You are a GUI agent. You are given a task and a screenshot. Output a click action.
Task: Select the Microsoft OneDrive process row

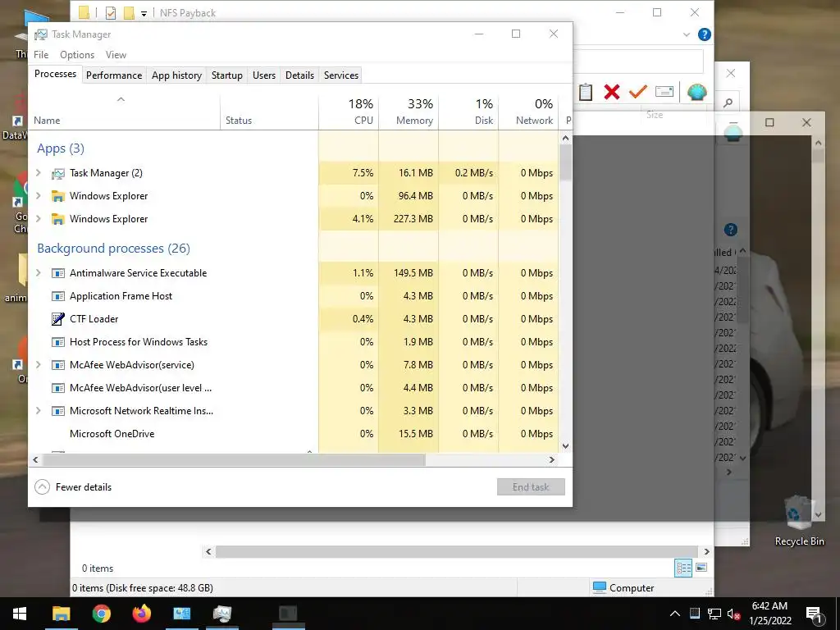[294, 434]
